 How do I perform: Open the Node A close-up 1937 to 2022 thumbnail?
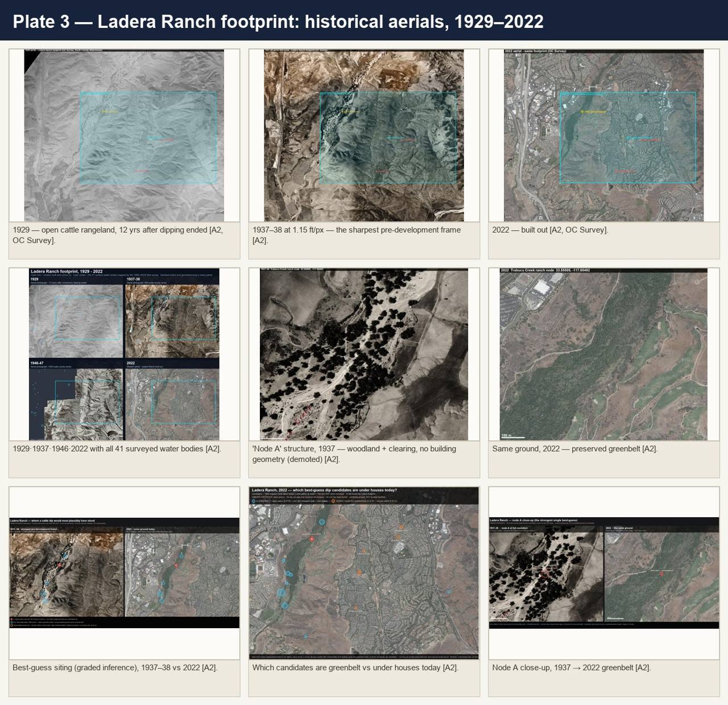[x=604, y=573]
